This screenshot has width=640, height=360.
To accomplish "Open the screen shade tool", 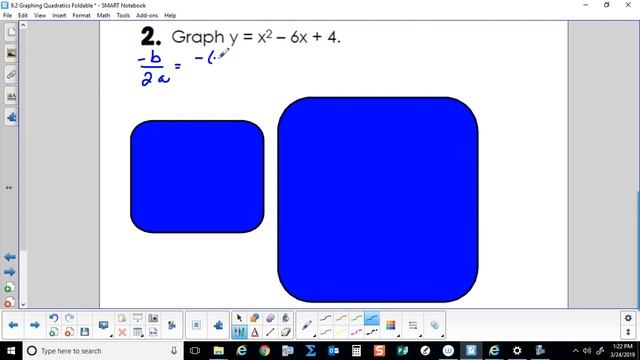I will point(138,318).
